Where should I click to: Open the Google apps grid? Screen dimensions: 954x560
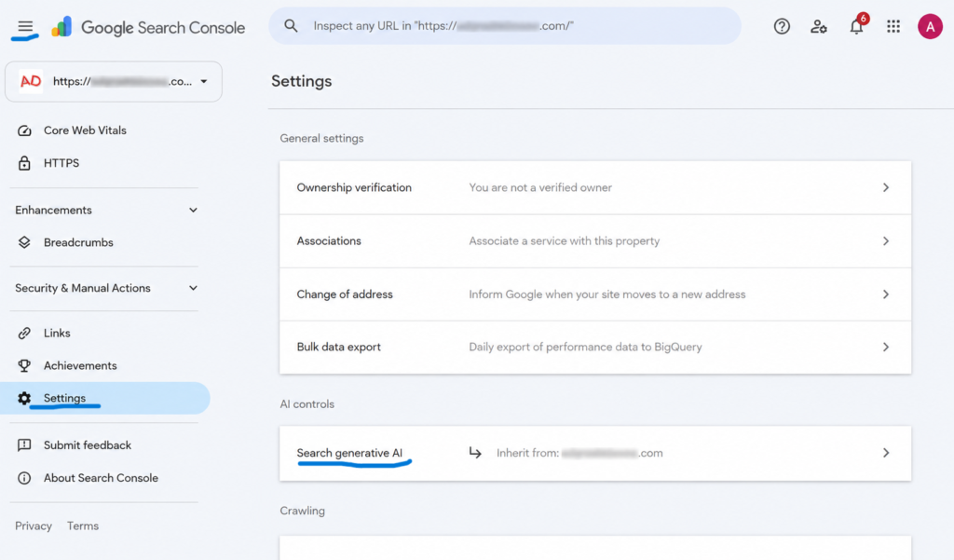point(893,26)
